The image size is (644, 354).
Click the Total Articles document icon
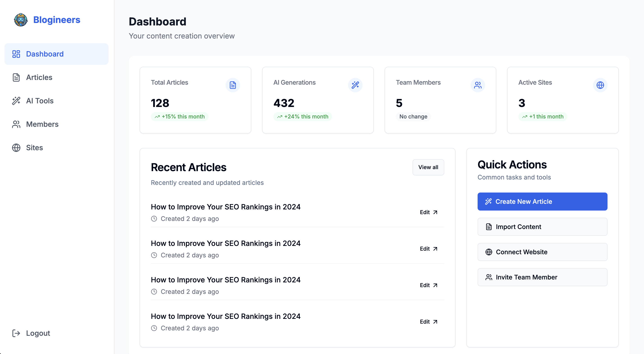tap(233, 85)
